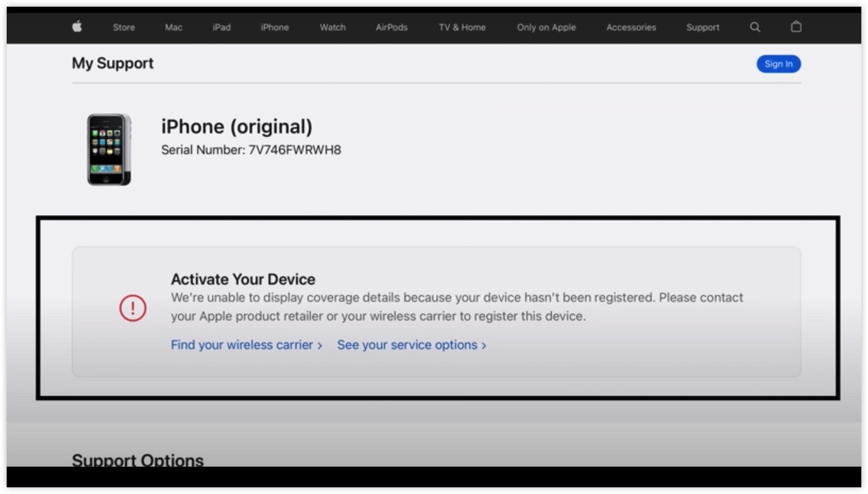This screenshot has height=494, width=868.
Task: Click the red exclamation alert icon
Action: 132,308
